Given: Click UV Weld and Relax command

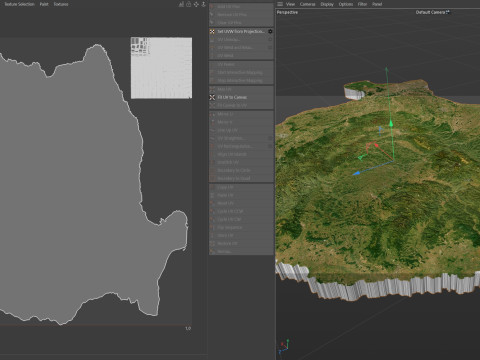Looking at the screenshot, I should 235,47.
